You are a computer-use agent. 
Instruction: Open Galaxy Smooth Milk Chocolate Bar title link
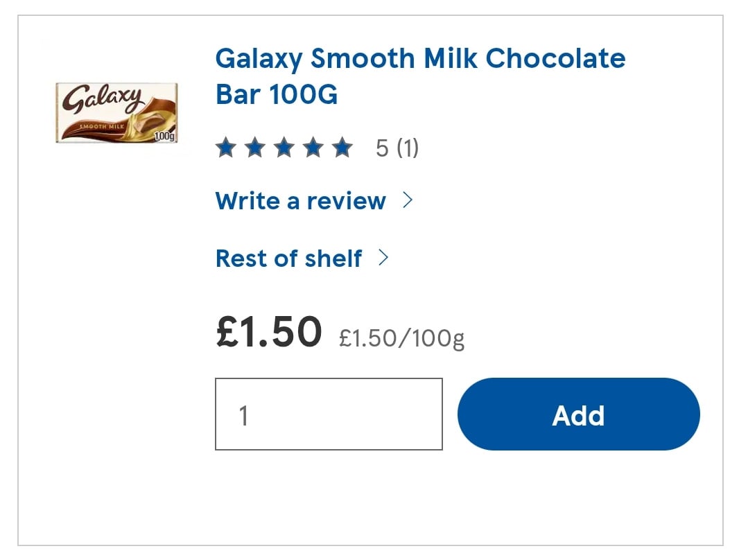point(420,76)
